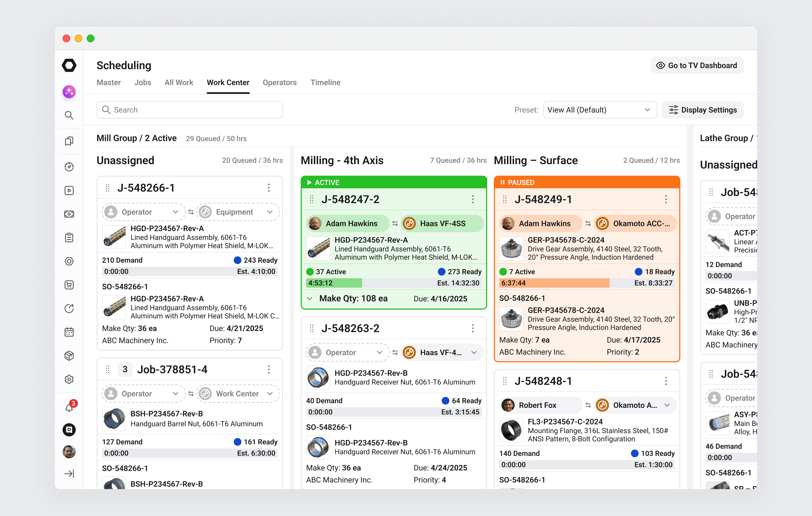Image resolution: width=812 pixels, height=516 pixels.
Task: Click the Milling - 4th Axis column header
Action: click(342, 160)
